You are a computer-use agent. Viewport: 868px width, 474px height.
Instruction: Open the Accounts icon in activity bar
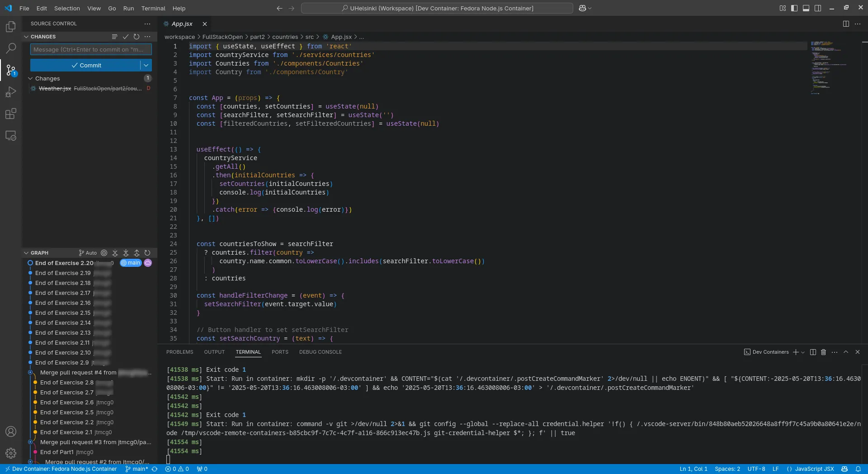(x=11, y=431)
